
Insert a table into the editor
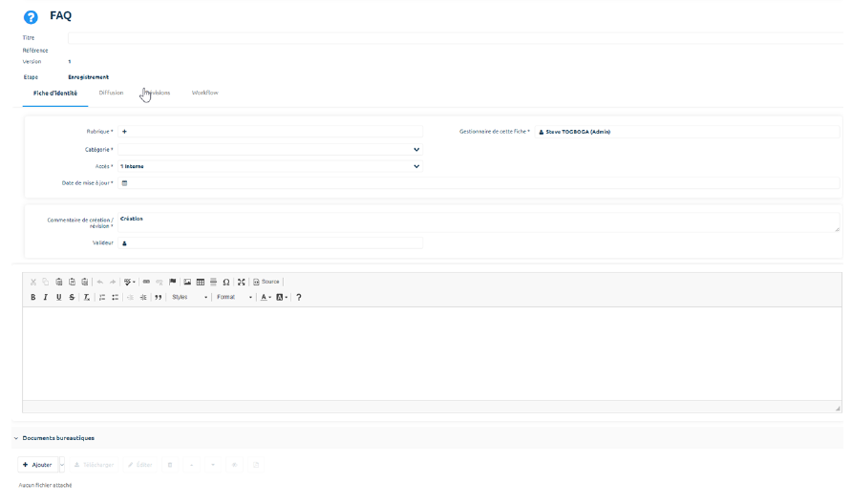point(201,282)
